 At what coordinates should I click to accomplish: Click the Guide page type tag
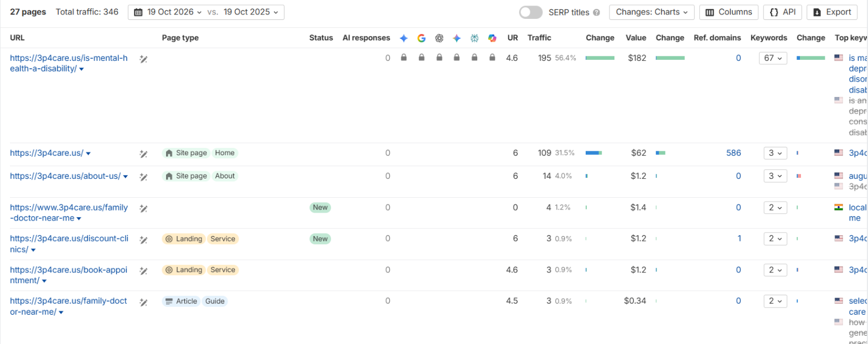point(214,301)
